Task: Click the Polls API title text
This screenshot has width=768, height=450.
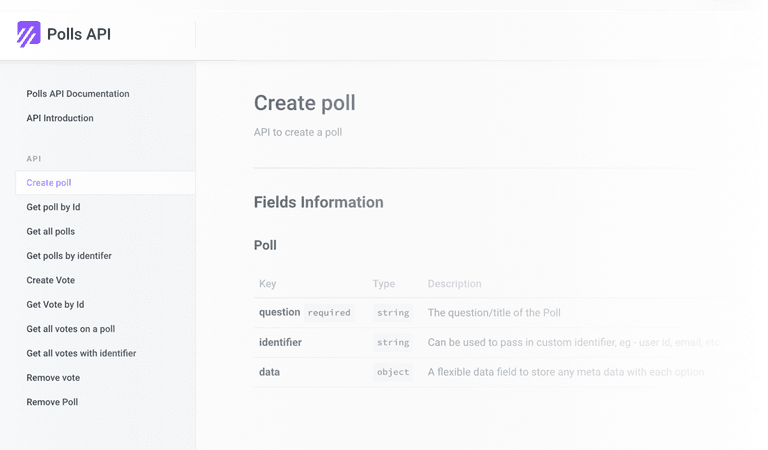Action: point(79,35)
